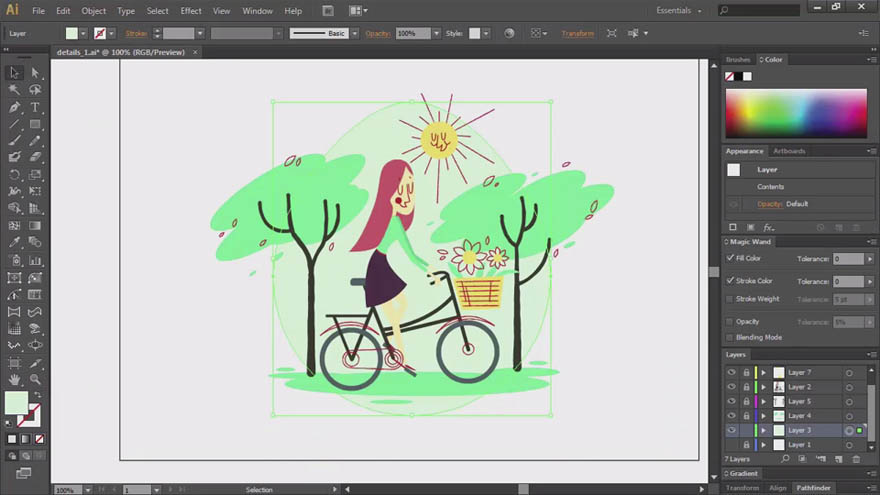Select the Pen tool
Image resolution: width=880 pixels, height=495 pixels.
tap(14, 107)
